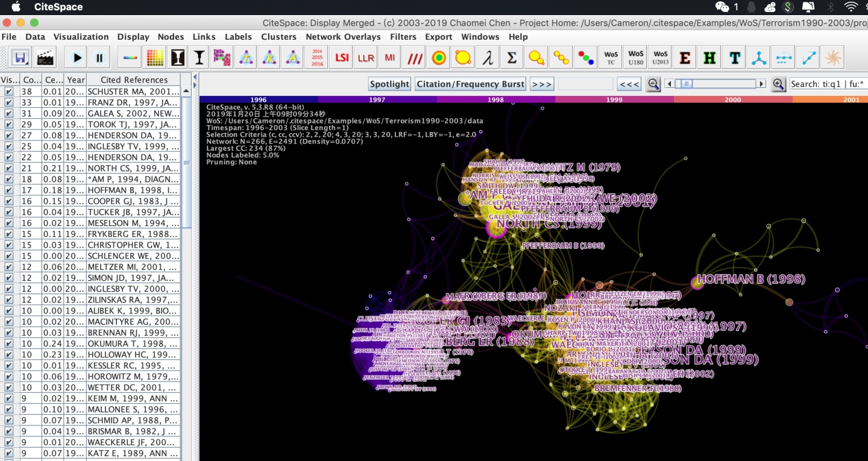Click the sigma symbol icon

pos(511,58)
